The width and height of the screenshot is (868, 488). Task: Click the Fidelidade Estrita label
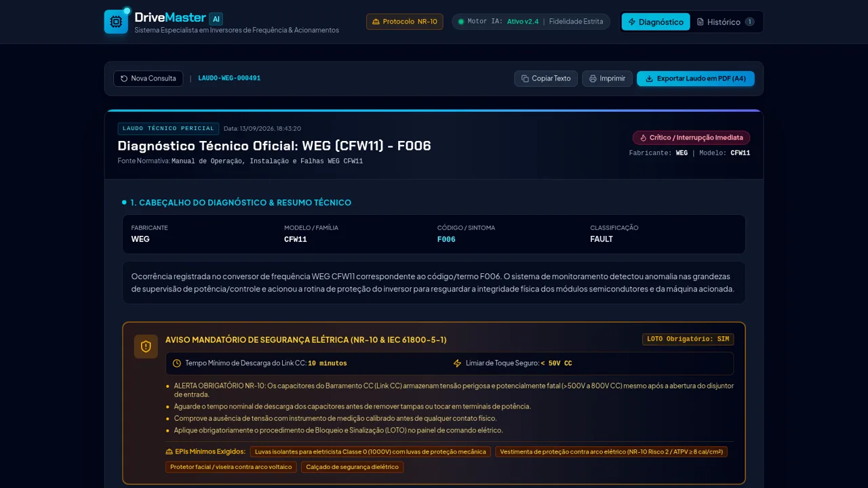[576, 22]
